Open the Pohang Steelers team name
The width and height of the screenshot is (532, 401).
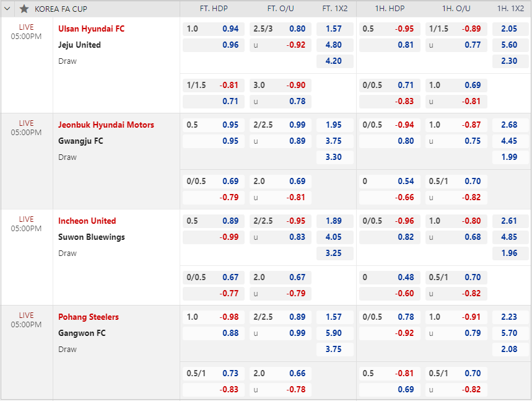coord(88,317)
